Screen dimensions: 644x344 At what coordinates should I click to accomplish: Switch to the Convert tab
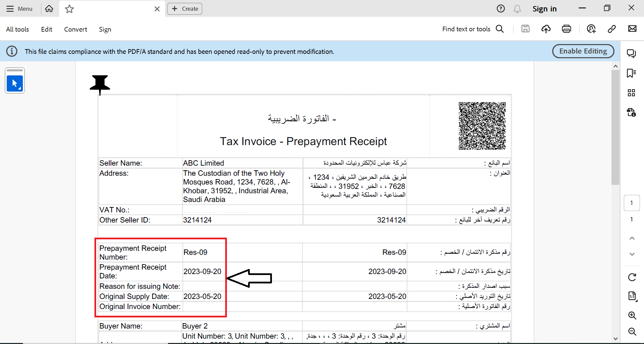click(x=75, y=29)
